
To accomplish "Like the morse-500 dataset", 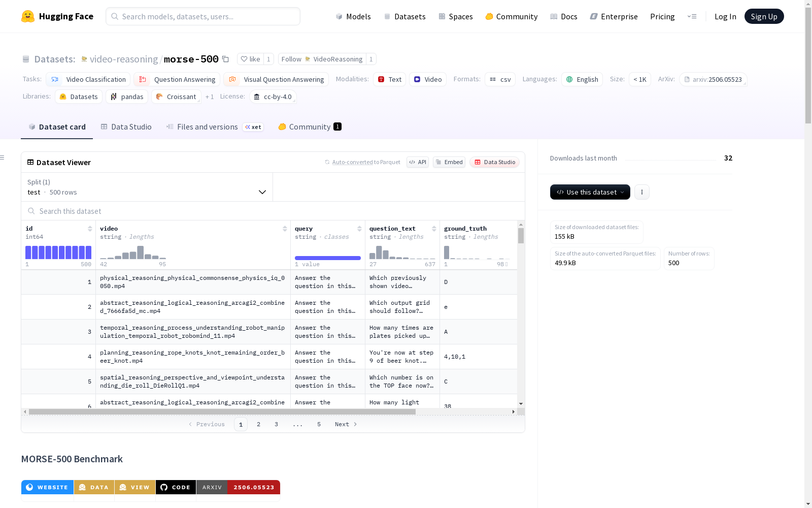I will (250, 59).
